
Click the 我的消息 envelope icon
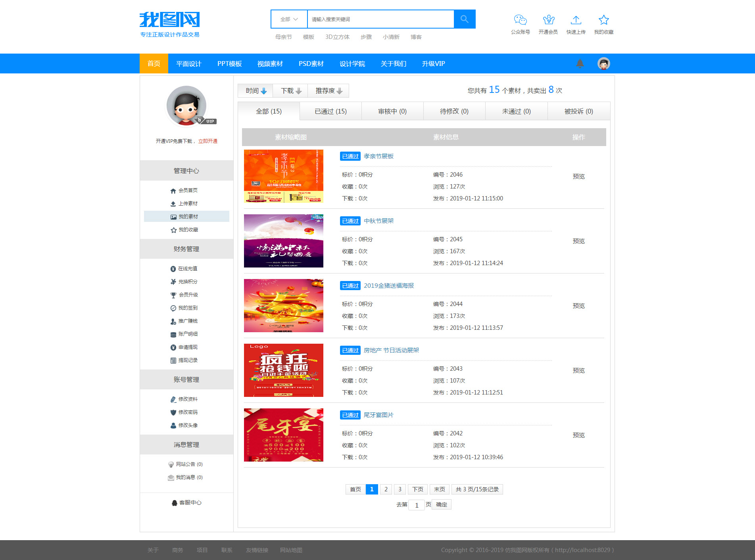pos(171,477)
